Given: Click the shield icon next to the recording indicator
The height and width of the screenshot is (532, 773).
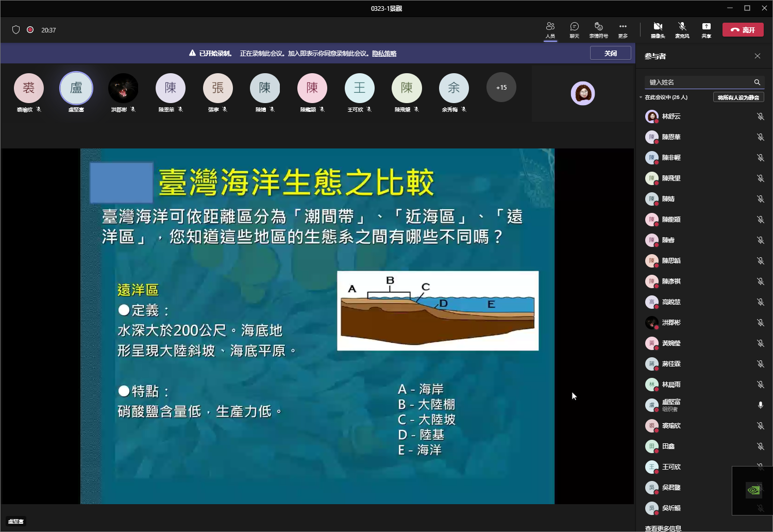Looking at the screenshot, I should tap(16, 30).
